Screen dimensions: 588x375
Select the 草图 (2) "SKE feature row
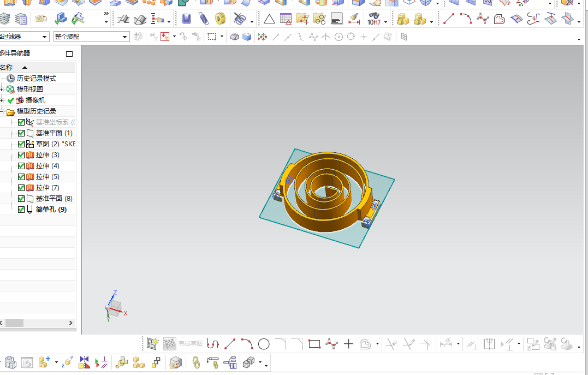click(56, 144)
